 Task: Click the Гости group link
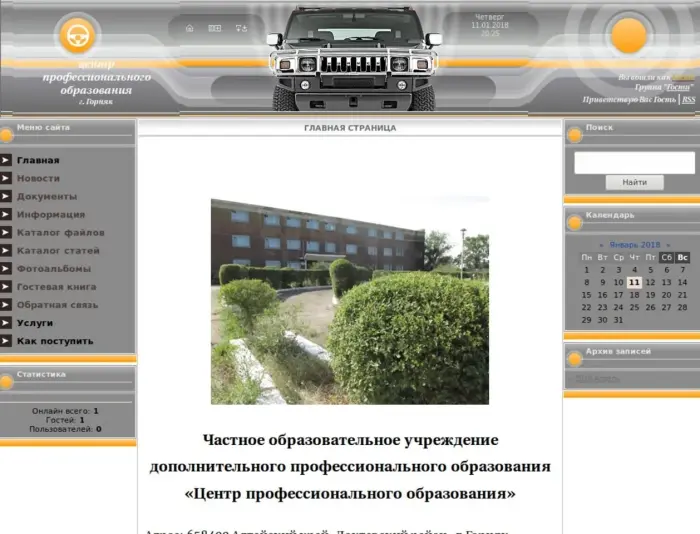pyautogui.click(x=678, y=87)
